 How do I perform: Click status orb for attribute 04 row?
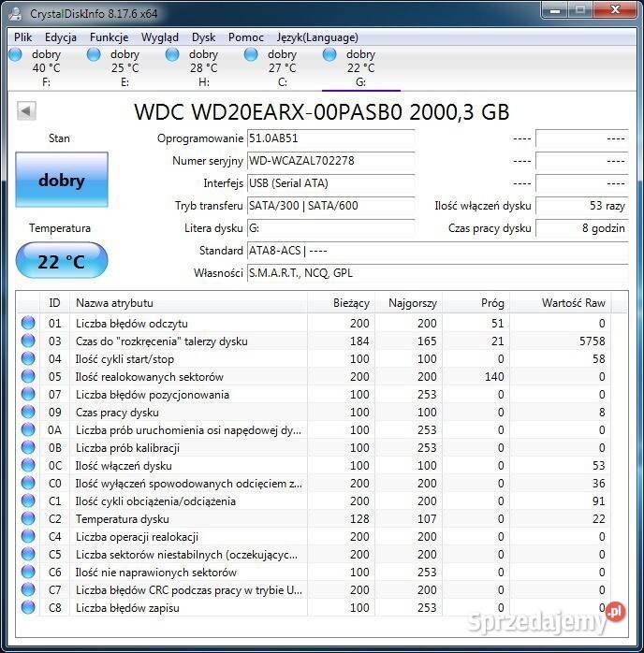(28, 358)
